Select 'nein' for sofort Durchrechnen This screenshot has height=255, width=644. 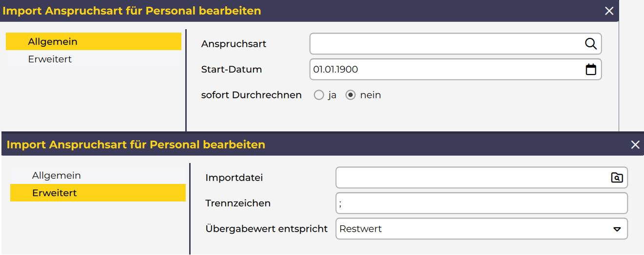351,95
